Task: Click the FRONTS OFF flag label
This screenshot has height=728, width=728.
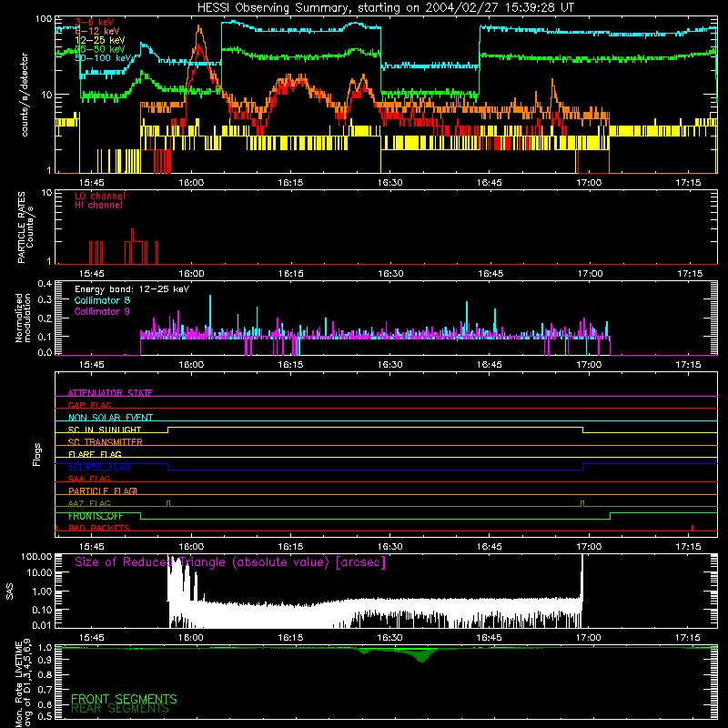Action: point(96,516)
